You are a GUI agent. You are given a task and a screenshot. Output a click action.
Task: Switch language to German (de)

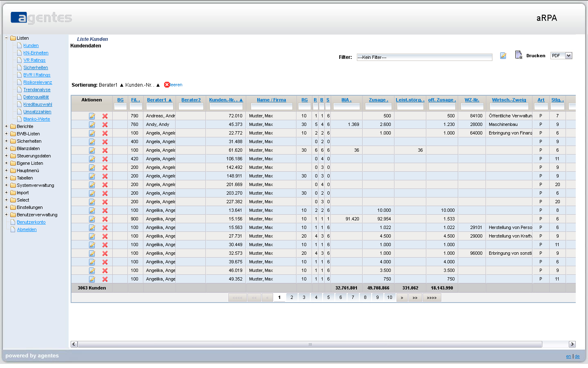coord(577,357)
